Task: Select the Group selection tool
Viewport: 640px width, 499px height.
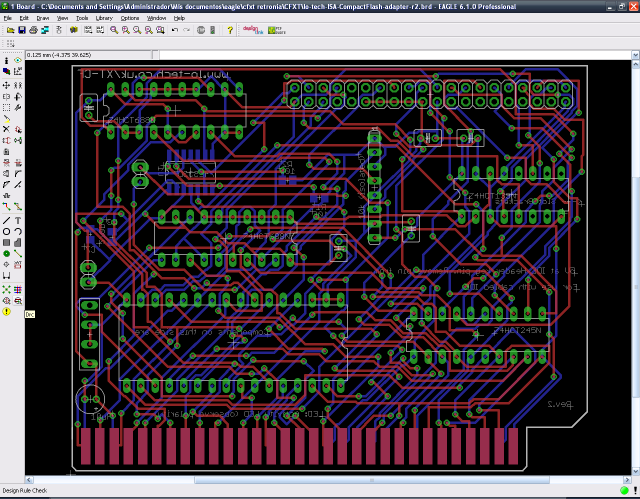Action: pyautogui.click(x=6, y=108)
